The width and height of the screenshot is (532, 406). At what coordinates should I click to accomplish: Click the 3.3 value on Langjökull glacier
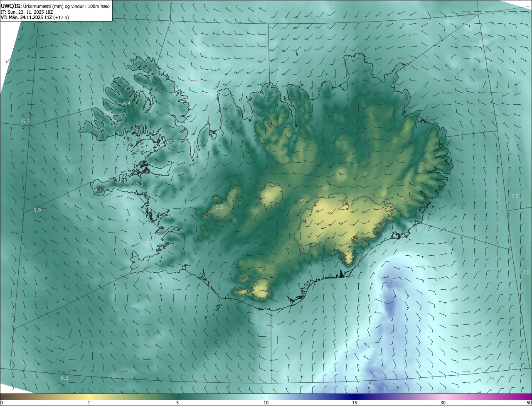pos(220,207)
